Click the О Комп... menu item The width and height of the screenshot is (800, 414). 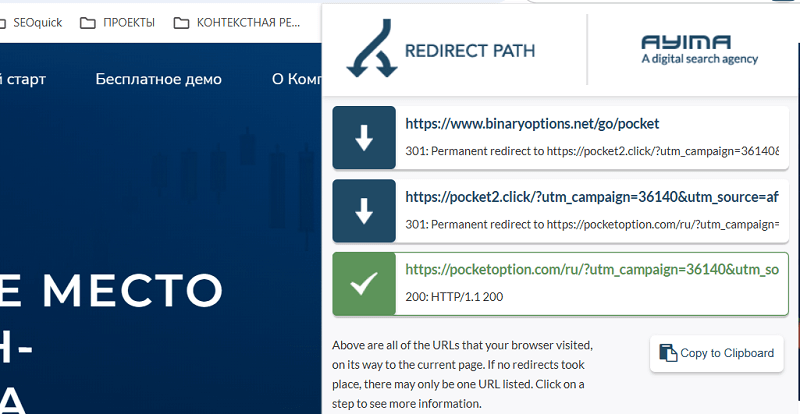click(x=297, y=79)
